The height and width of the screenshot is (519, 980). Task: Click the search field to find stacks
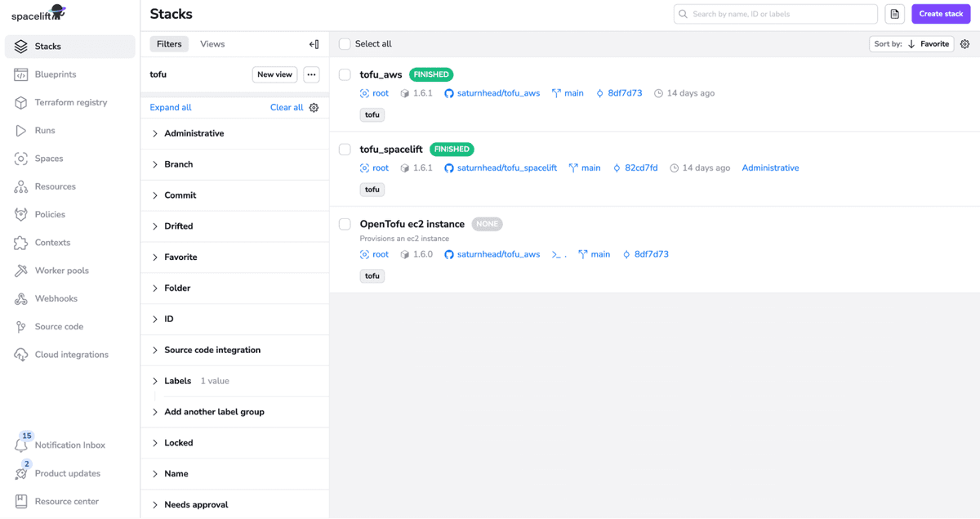(774, 14)
